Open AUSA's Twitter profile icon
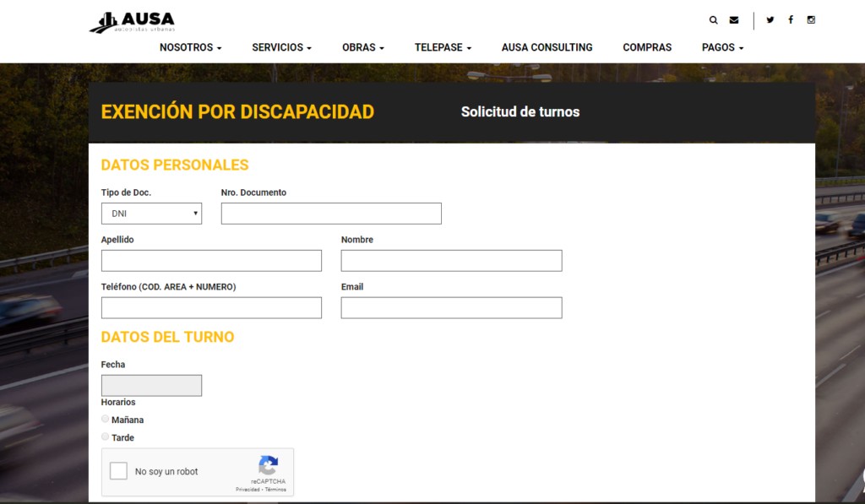 (x=770, y=19)
